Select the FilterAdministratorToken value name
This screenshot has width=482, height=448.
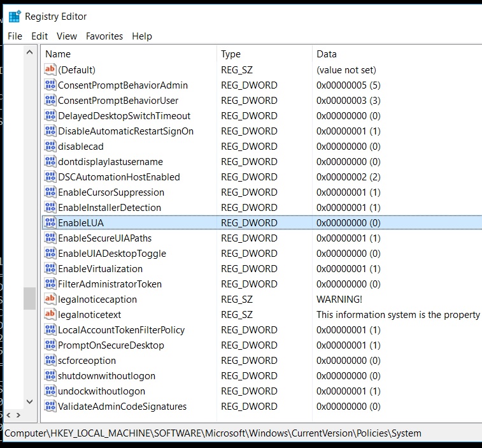coord(110,284)
